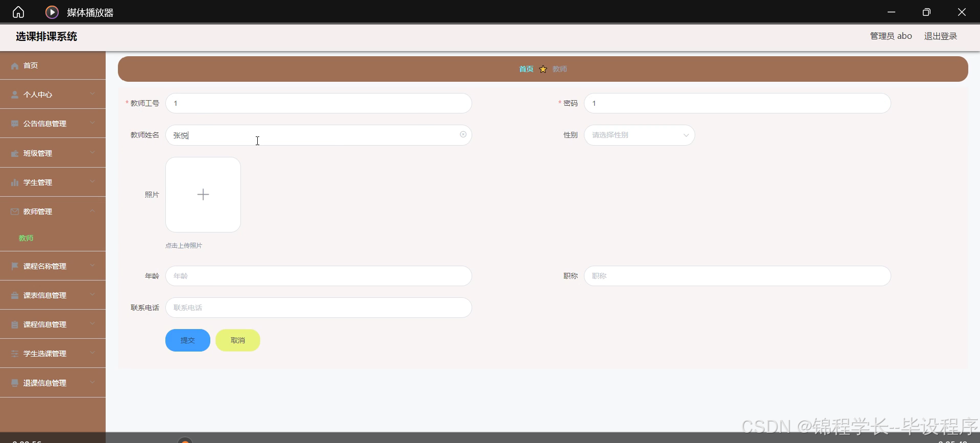Submit the form with 提交 button
The width and height of the screenshot is (980, 443).
coord(188,340)
